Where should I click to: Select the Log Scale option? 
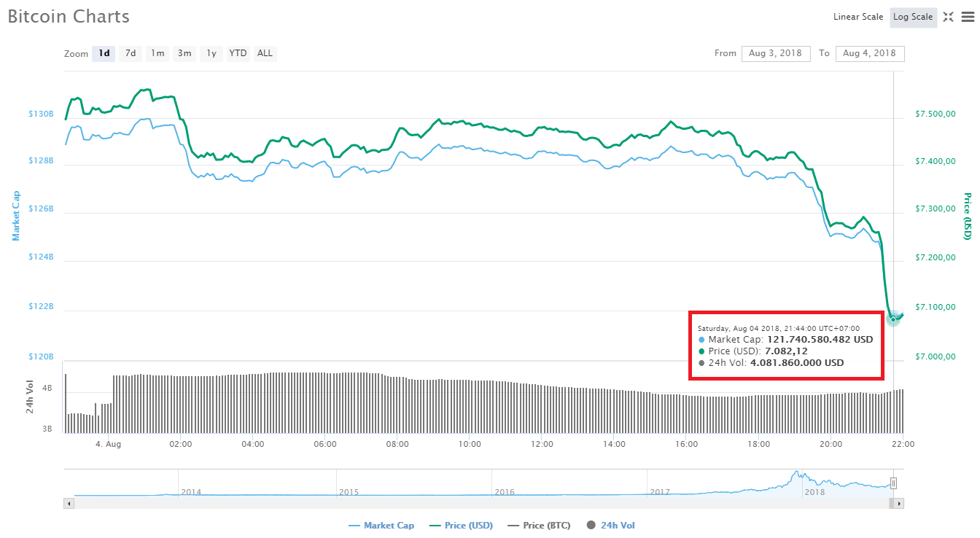[x=912, y=17]
